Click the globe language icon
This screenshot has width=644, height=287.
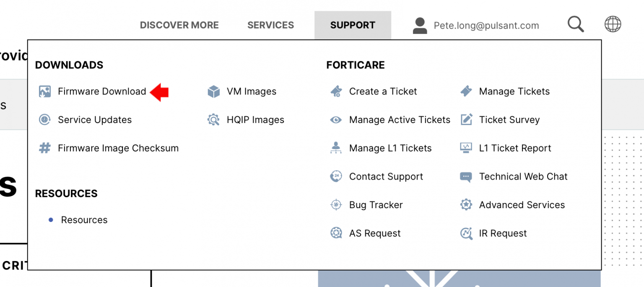click(x=612, y=24)
